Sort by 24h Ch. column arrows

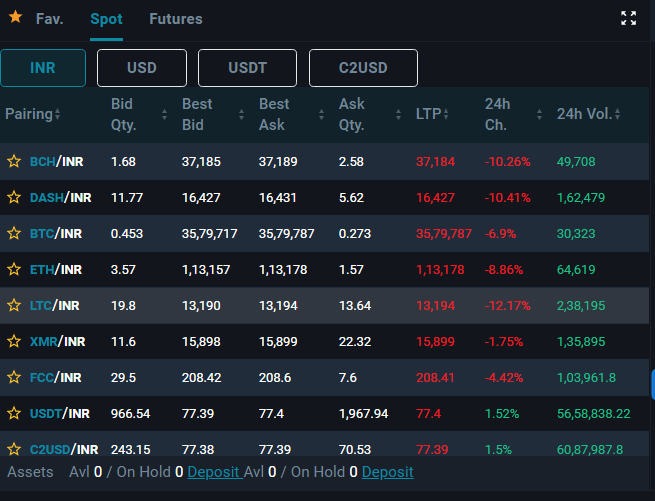539,114
